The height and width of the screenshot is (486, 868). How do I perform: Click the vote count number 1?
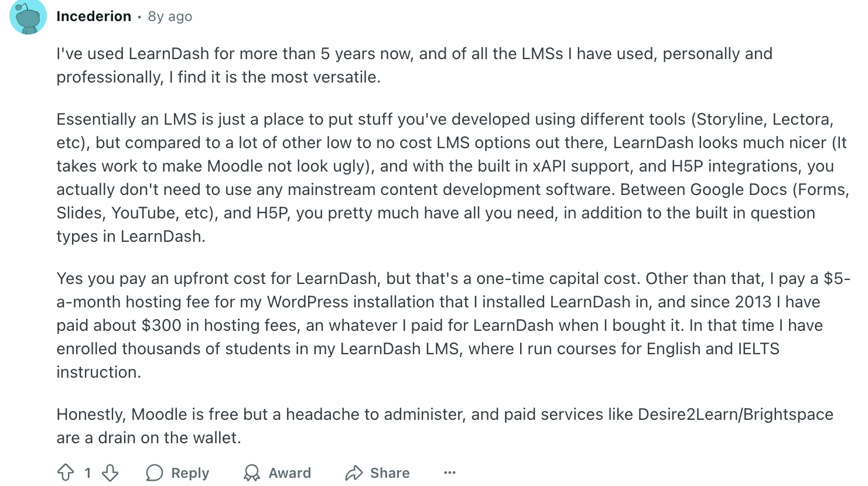click(88, 473)
